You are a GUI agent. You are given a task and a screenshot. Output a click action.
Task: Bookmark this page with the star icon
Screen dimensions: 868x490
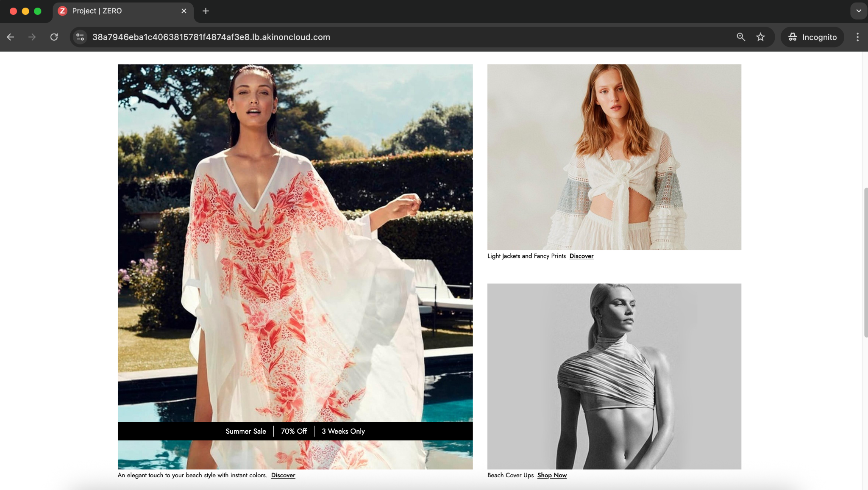coord(760,37)
